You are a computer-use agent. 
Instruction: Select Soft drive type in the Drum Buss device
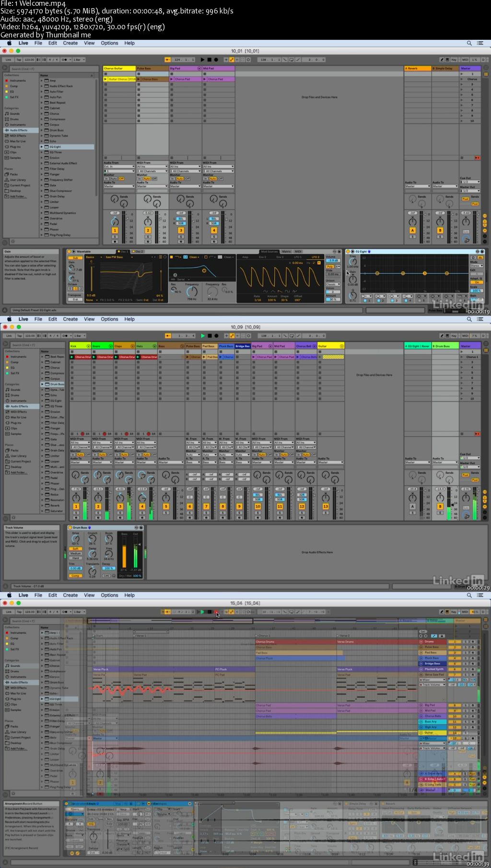tap(75, 549)
